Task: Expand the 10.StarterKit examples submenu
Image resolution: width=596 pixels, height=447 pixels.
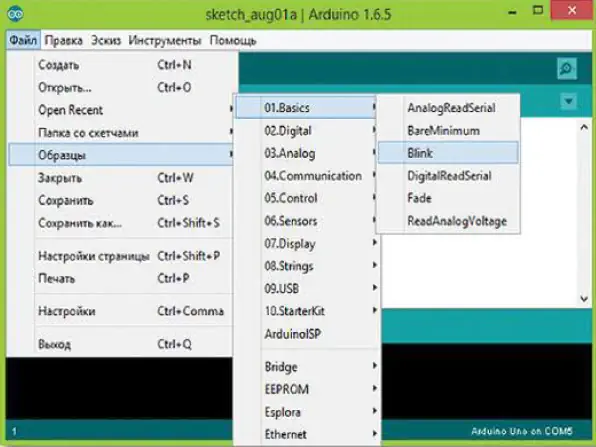Action: (x=306, y=311)
